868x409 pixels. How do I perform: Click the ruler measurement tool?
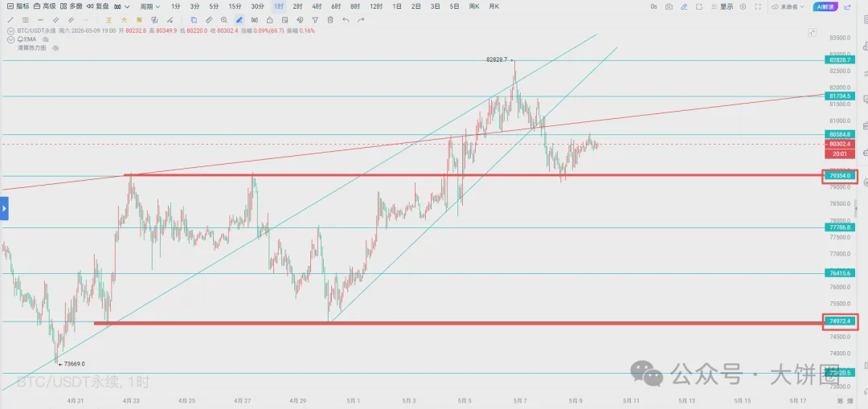click(209, 20)
